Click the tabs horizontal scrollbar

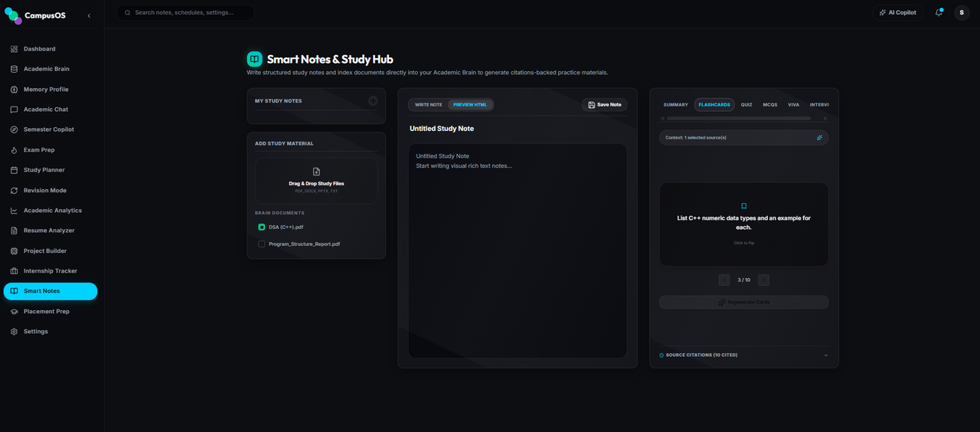coord(738,119)
